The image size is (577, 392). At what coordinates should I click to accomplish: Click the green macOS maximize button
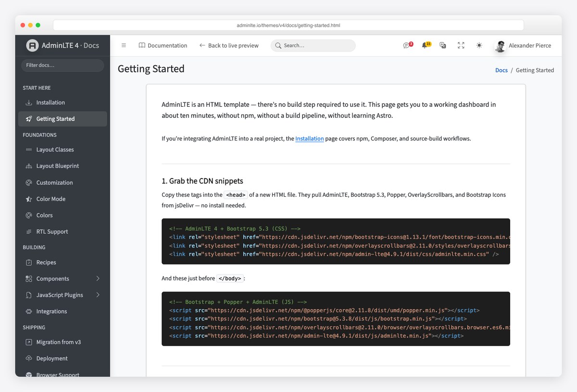coord(38,25)
